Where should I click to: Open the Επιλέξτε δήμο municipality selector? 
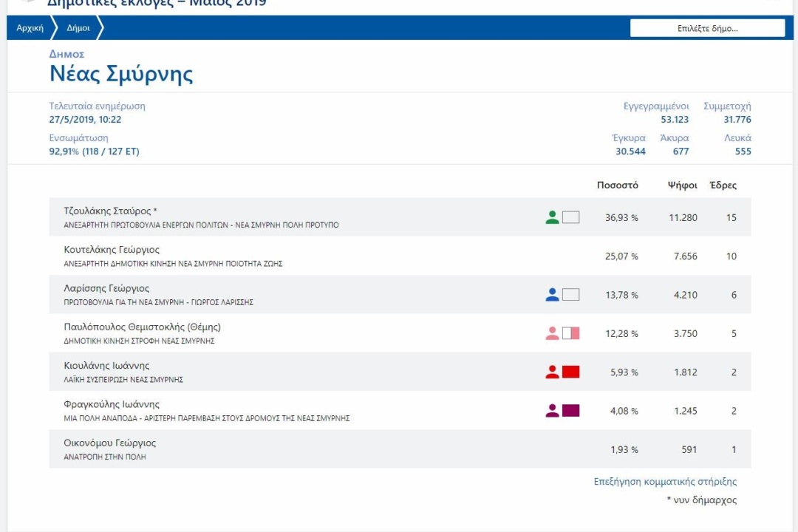click(707, 27)
